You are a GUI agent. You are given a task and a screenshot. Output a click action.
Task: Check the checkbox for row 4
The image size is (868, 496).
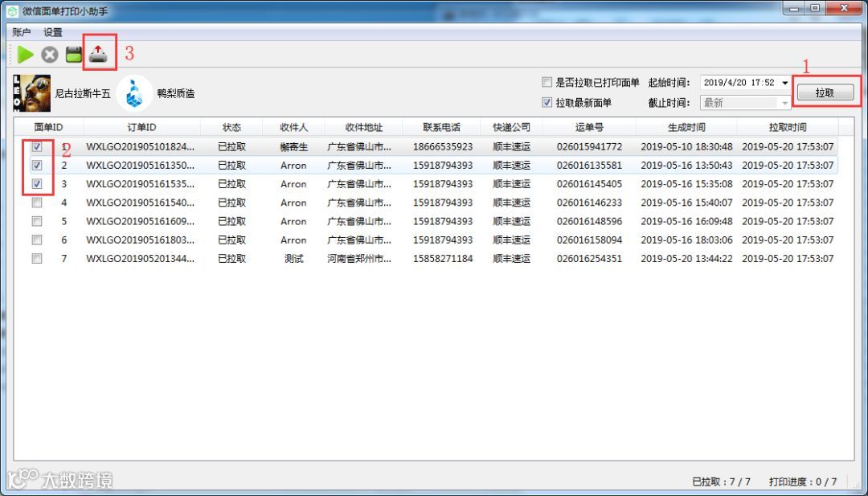point(37,203)
